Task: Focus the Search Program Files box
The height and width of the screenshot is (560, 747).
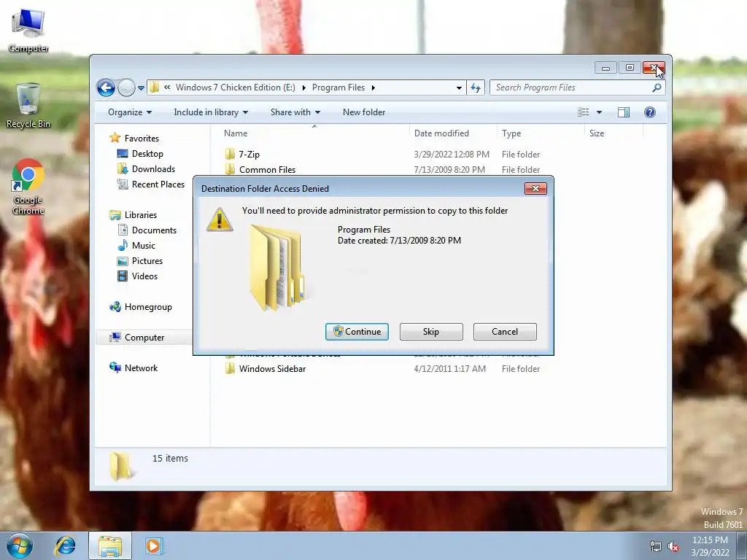Action: tap(577, 87)
